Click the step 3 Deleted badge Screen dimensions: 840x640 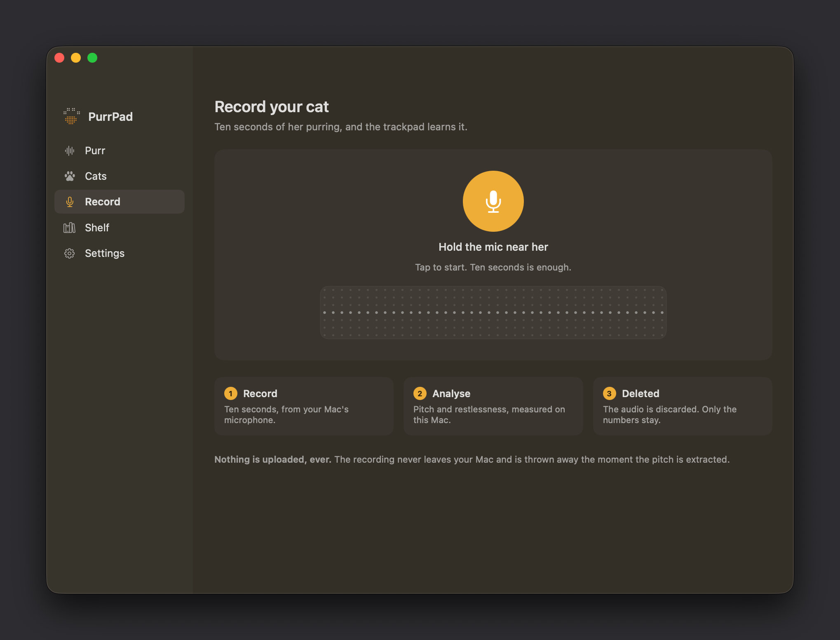point(609,393)
